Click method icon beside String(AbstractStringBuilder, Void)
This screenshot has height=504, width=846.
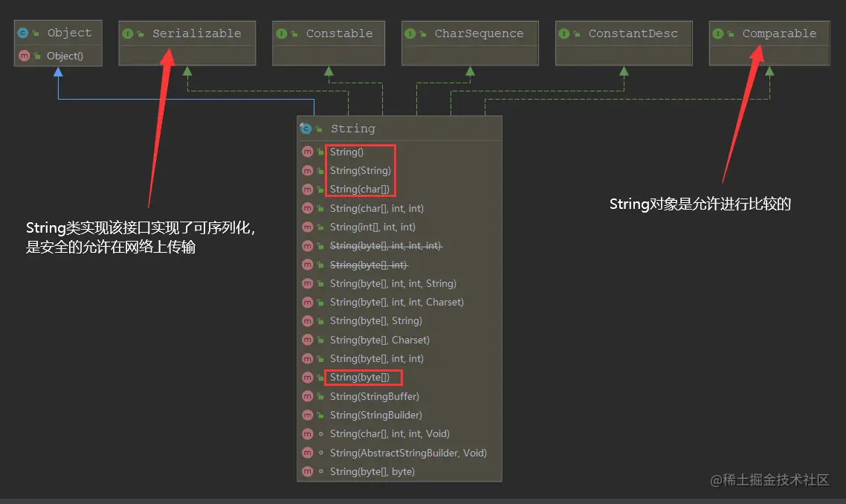pyautogui.click(x=308, y=453)
